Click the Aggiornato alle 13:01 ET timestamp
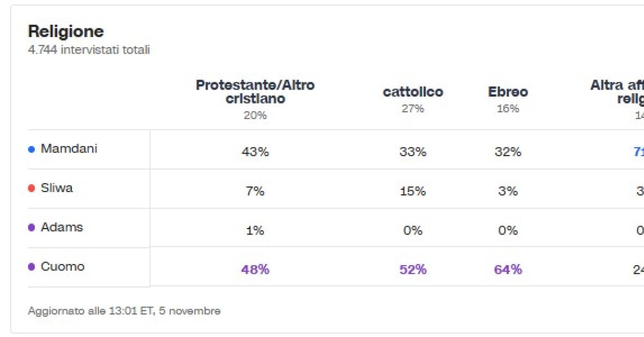This screenshot has height=337, width=644. 124,311
